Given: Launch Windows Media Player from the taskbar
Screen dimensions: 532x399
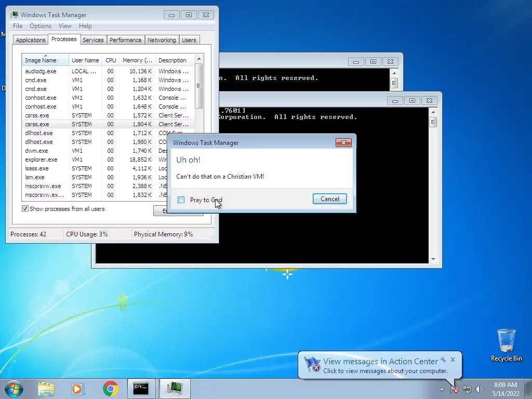Looking at the screenshot, I should pos(77,389).
